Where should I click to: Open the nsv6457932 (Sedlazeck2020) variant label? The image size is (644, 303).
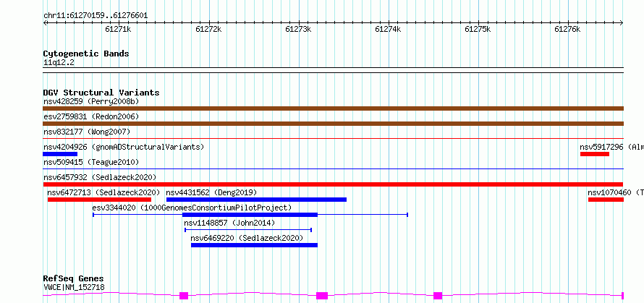(100, 177)
